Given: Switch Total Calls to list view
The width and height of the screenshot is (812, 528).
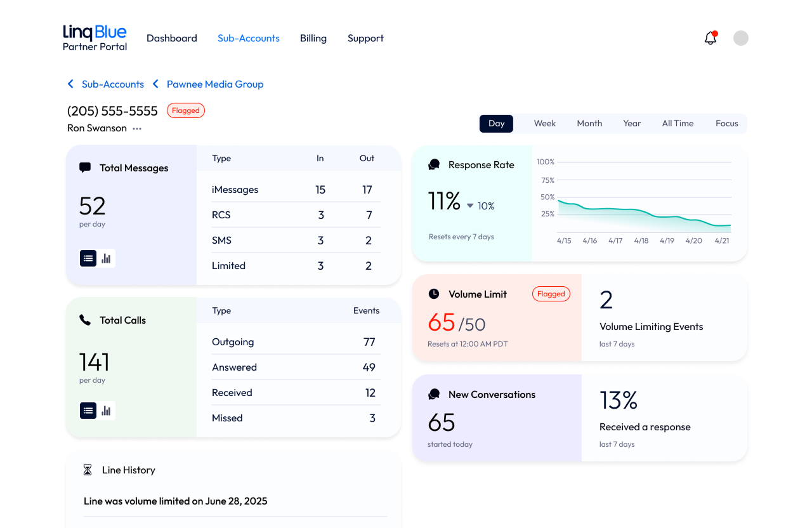Looking at the screenshot, I should point(88,411).
